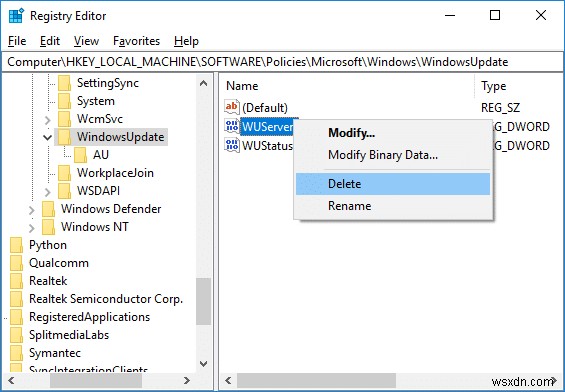Click the registry path address bar

pos(282,62)
